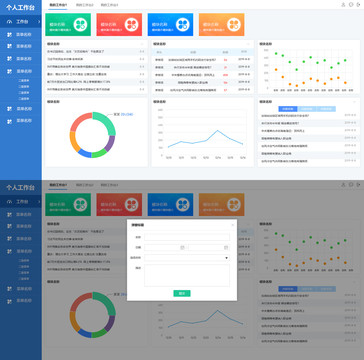Click the start date field in the dialog

(x=165, y=248)
